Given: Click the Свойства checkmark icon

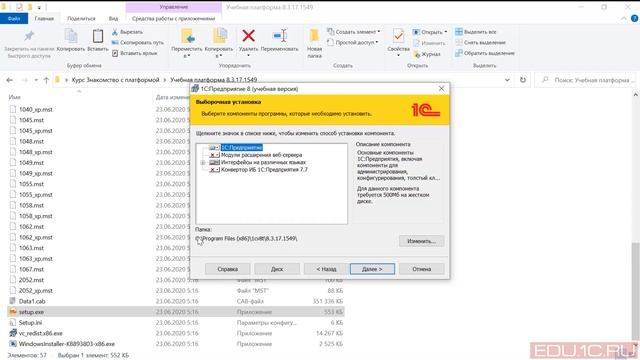Looking at the screenshot, I should [x=398, y=36].
